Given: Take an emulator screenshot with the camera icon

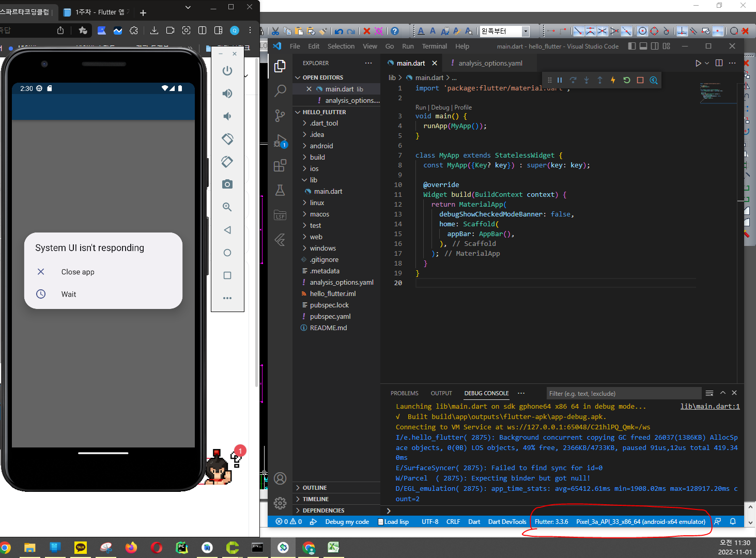Looking at the screenshot, I should [x=227, y=184].
